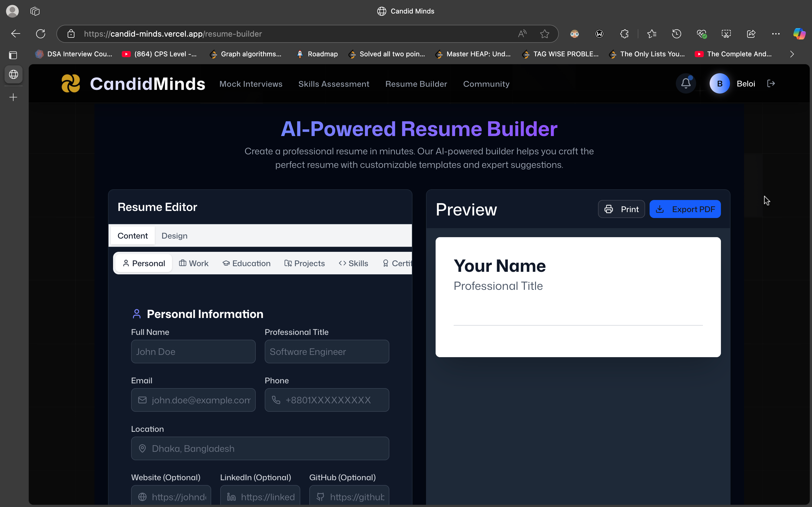Select the Work section tab
This screenshot has height=507, width=812.
coord(194,263)
